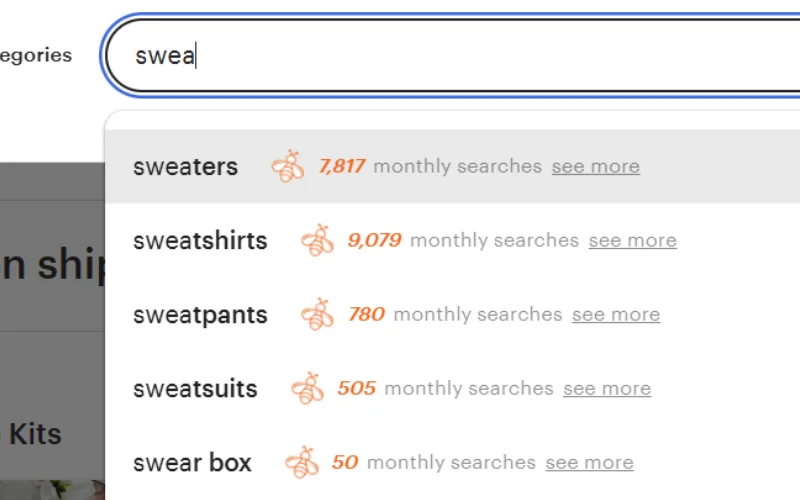Screen dimensions: 800x500
Task: Click the bee icon beside sweatsuits
Action: click(x=308, y=388)
